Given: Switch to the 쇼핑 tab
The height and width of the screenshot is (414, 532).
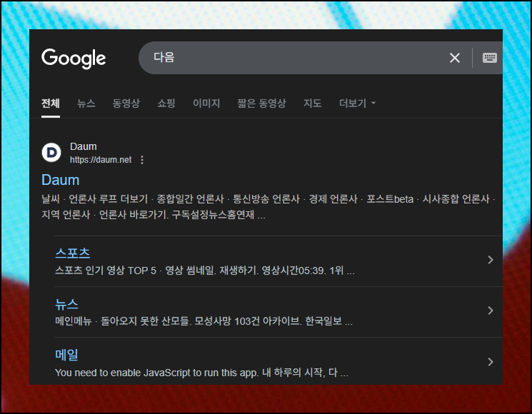Looking at the screenshot, I should tap(166, 103).
